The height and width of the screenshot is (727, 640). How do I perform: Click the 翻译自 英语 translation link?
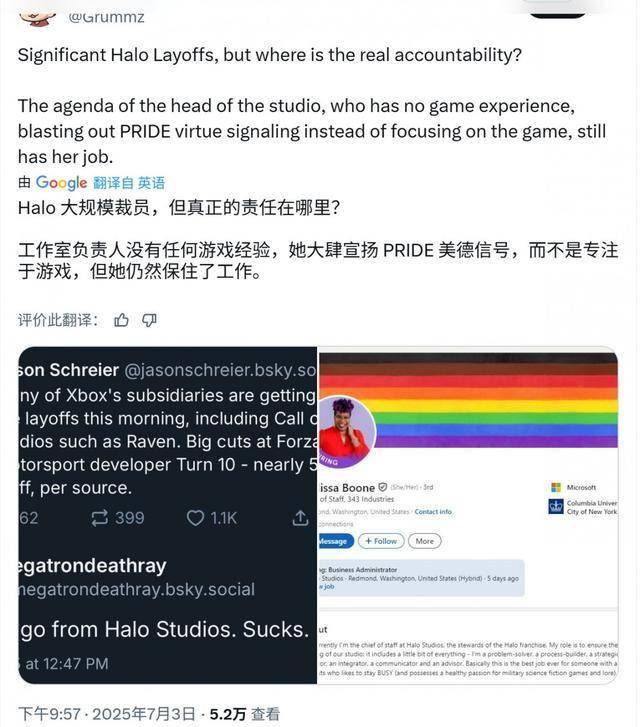pos(129,183)
